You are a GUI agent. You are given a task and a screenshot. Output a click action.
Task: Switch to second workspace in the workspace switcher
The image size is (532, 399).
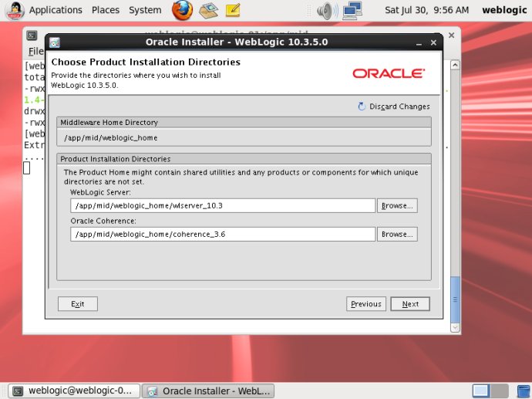500,391
